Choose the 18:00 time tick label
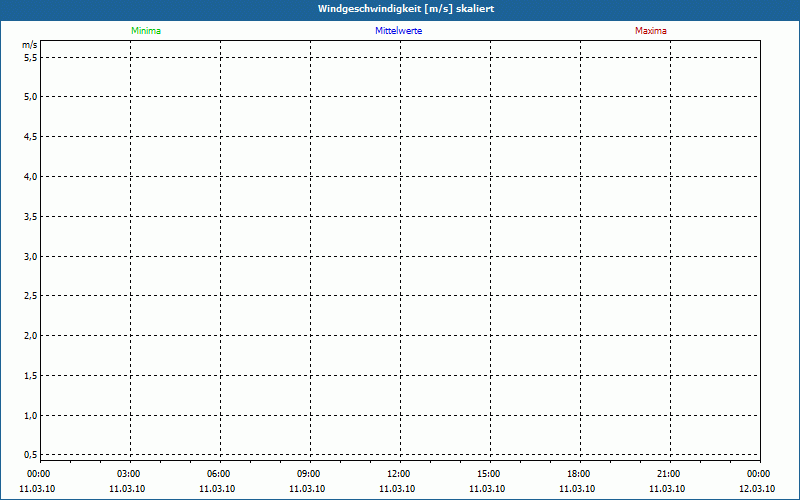 579,473
